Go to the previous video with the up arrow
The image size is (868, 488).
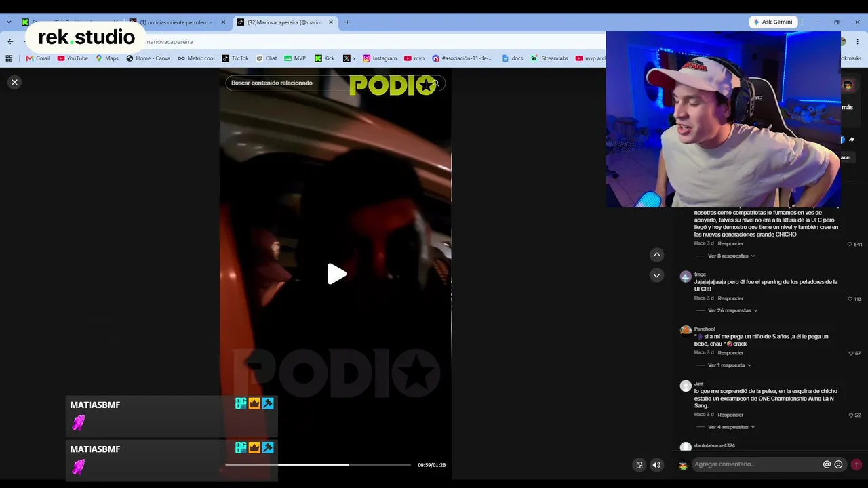(656, 255)
